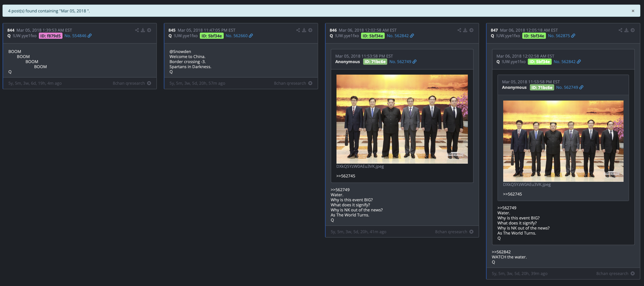
Task: Click '5y, 5m, 3w, 6d, 19h, 4m ago' text
Action: pyautogui.click(x=35, y=83)
